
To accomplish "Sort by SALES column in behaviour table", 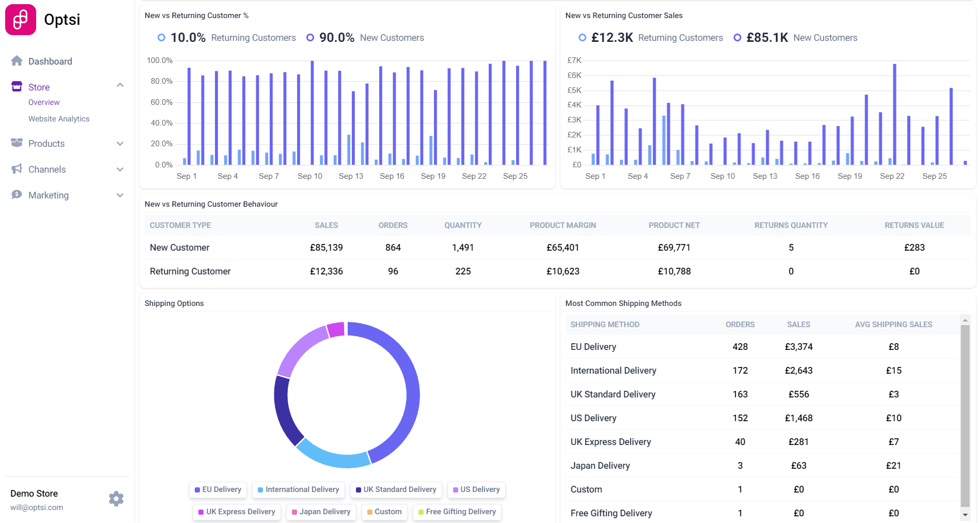I will click(326, 225).
